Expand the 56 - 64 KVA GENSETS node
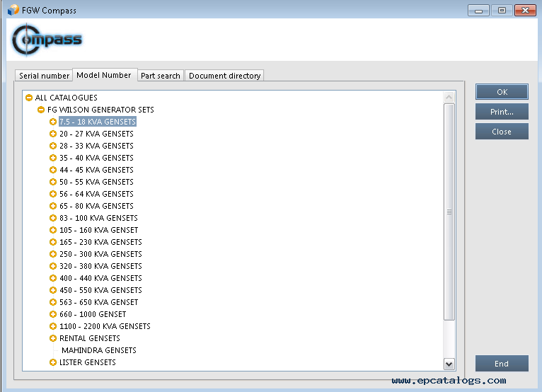The width and height of the screenshot is (542, 392). (x=53, y=194)
